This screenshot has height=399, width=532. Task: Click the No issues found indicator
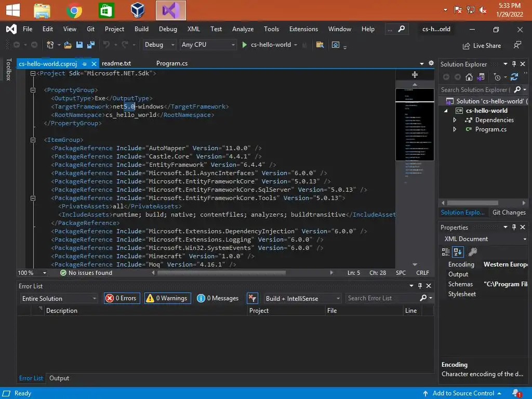click(86, 273)
